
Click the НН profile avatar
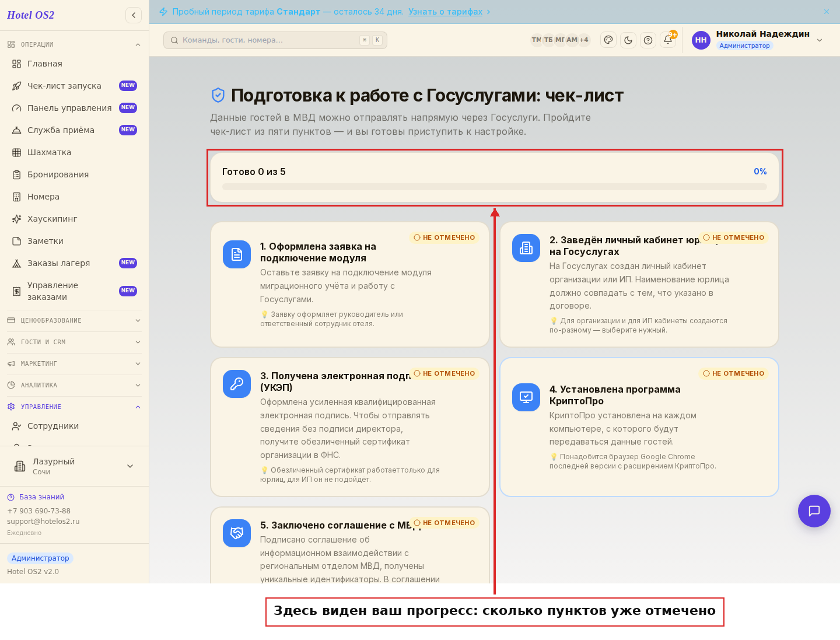701,40
